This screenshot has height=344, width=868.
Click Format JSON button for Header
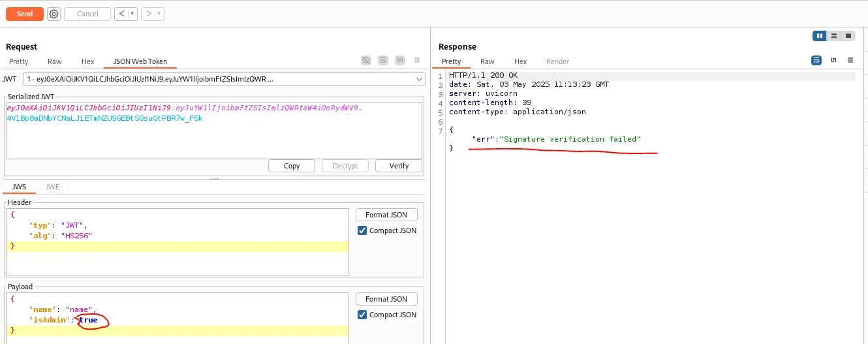386,215
